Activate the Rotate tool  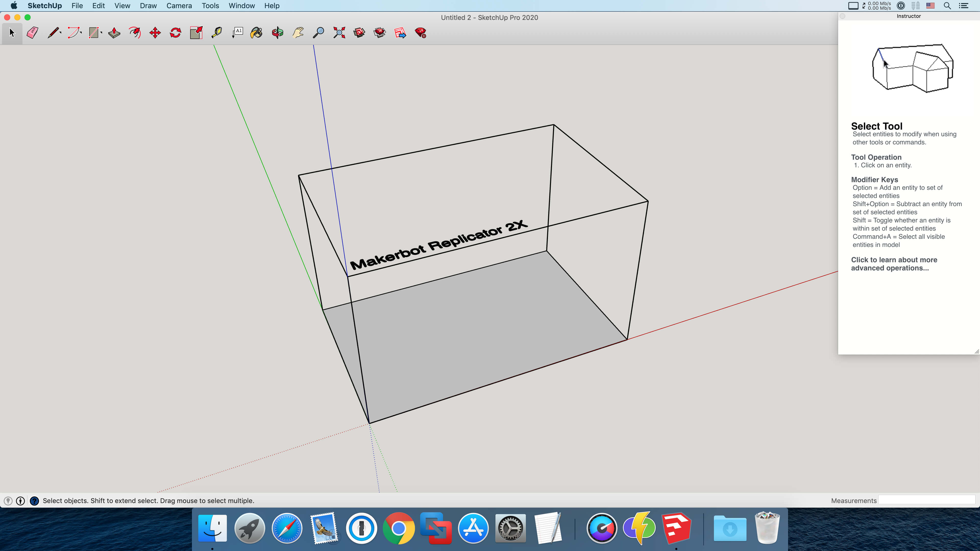pyautogui.click(x=175, y=33)
